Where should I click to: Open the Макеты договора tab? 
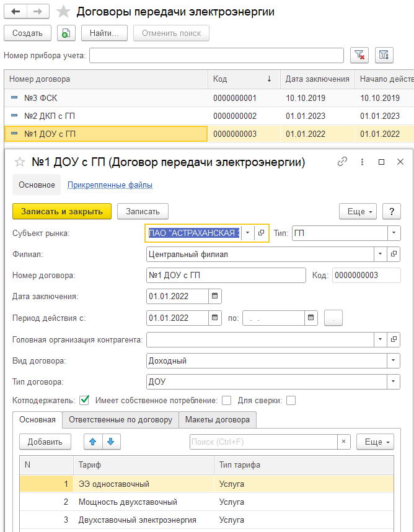coord(218,419)
